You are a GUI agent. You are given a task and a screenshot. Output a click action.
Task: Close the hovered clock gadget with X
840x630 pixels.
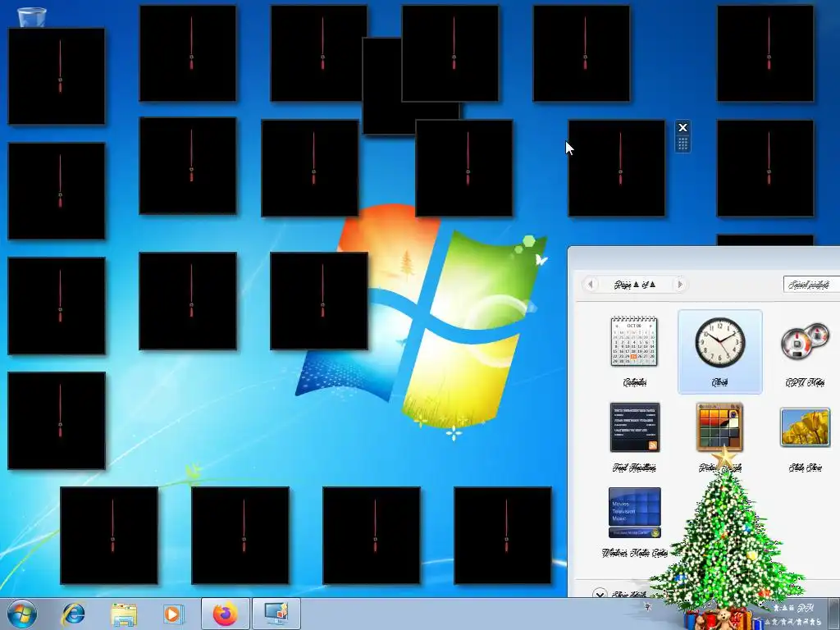pos(682,127)
